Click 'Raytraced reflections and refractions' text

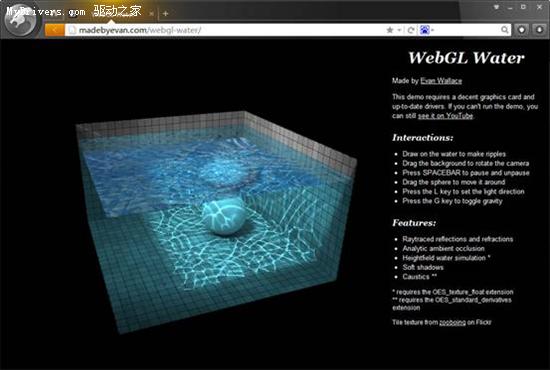coord(457,239)
